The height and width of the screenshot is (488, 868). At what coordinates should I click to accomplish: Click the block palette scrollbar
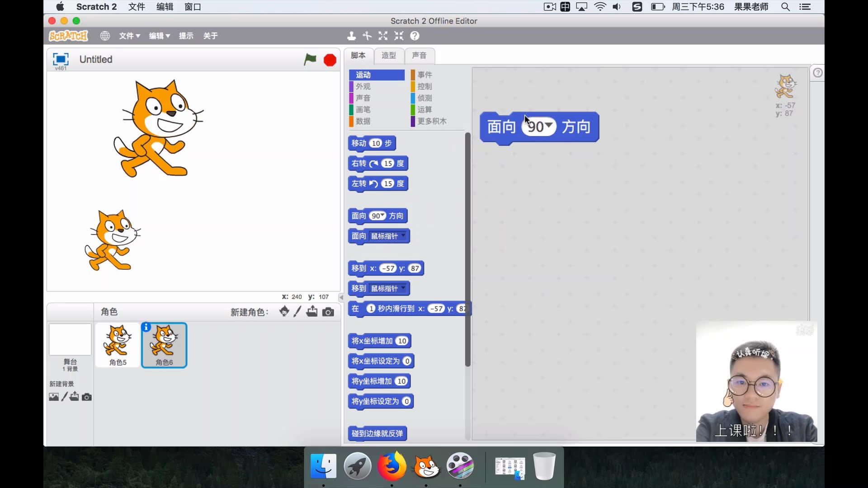(x=467, y=249)
